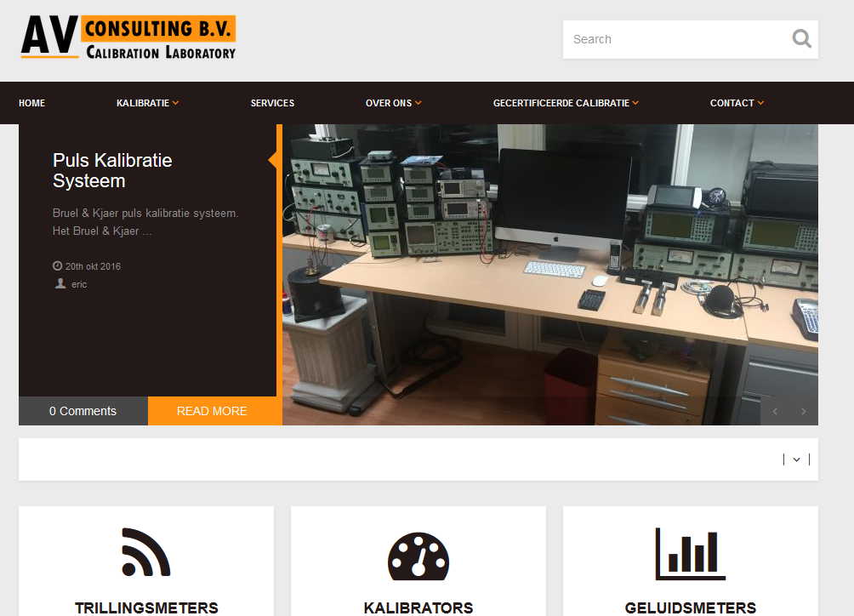854x616 pixels.
Task: Open the 0 Comments link
Action: pos(83,411)
